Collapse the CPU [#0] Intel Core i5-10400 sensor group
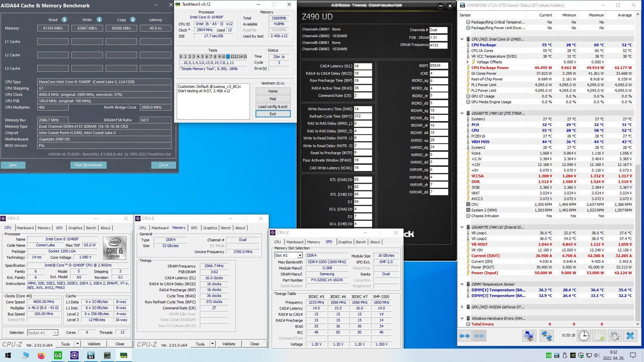 pos(462,39)
